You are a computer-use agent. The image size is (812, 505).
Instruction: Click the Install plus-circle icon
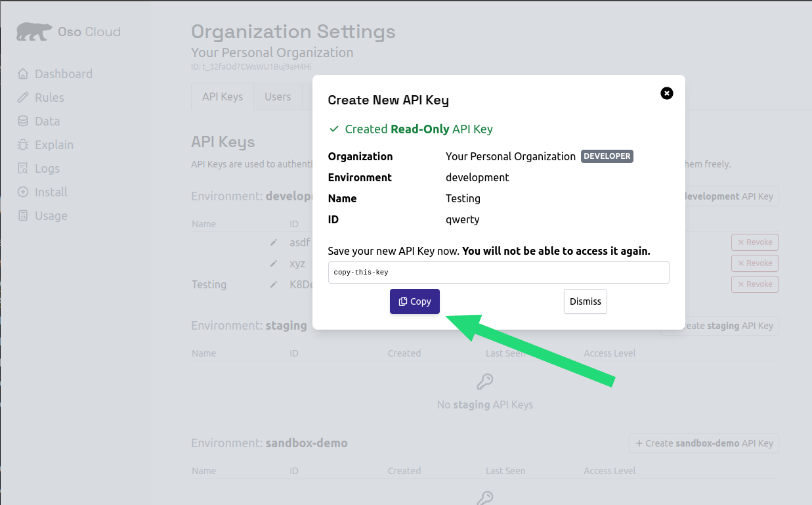(23, 192)
